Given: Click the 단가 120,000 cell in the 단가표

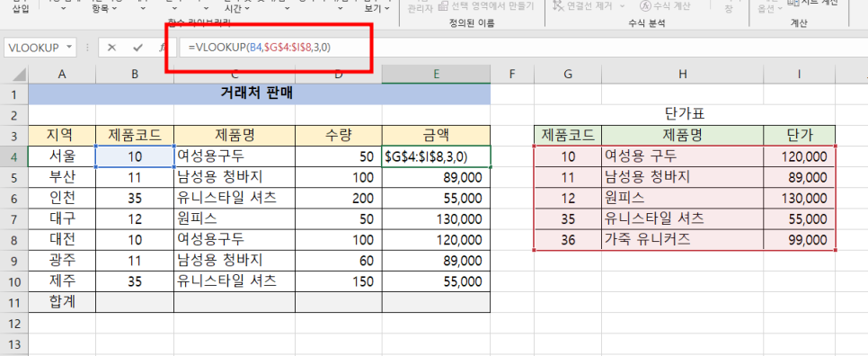Looking at the screenshot, I should 799,156.
